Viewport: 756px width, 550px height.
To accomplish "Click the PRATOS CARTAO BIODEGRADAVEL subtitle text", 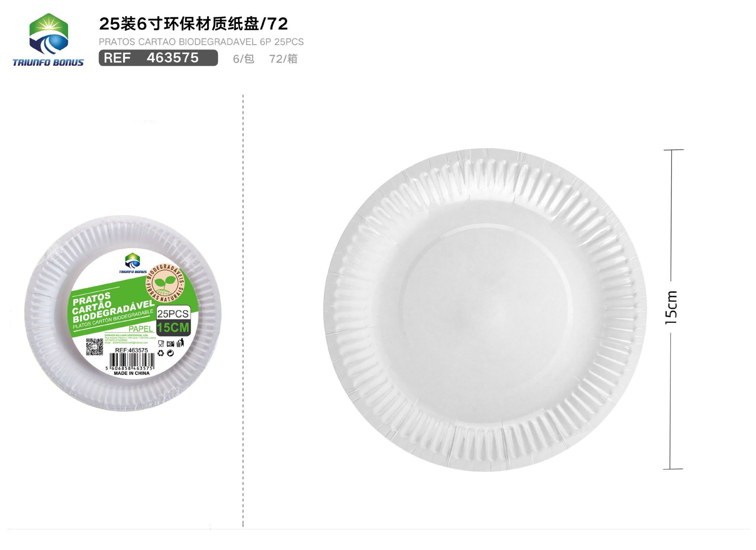I will tap(201, 42).
